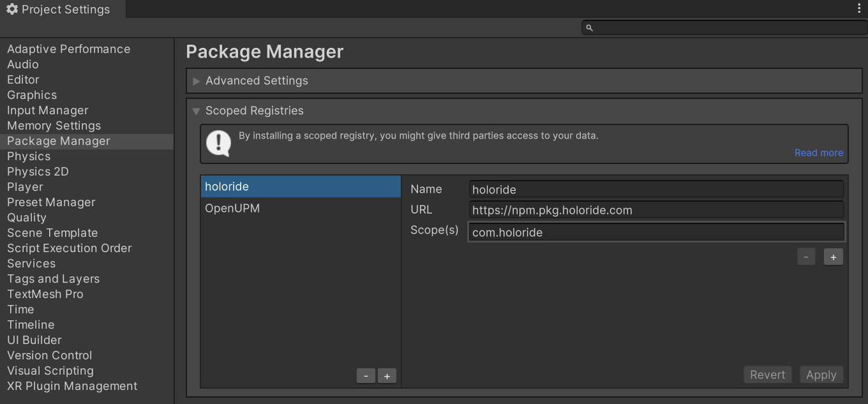This screenshot has width=868, height=404.
Task: Click the minus button to remove a scope
Action: pyautogui.click(x=806, y=257)
